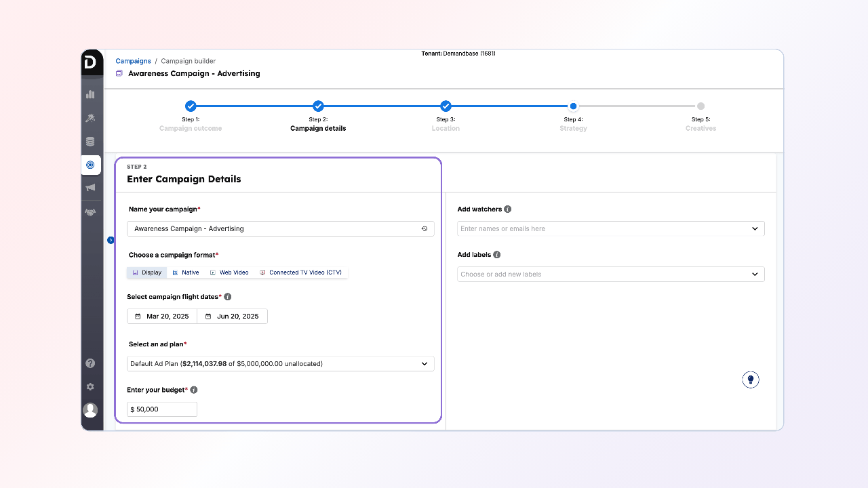Screen dimensions: 868x488
Task: Open the Mar 20, 2025 start date picker
Action: (162, 317)
